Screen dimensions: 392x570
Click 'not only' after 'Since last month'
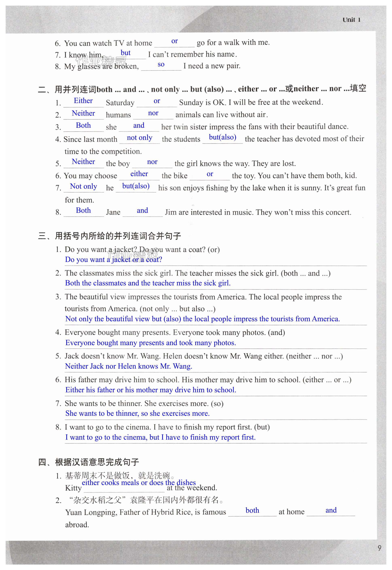(140, 138)
